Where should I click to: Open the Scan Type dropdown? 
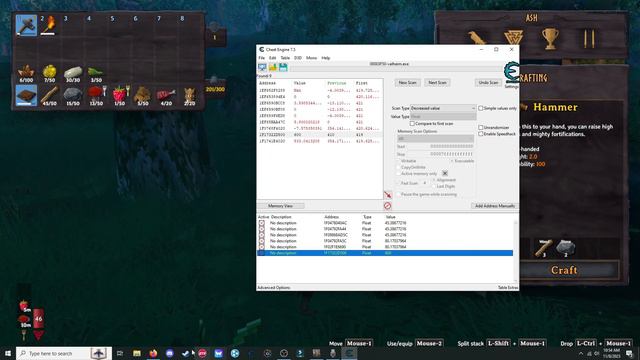click(x=443, y=108)
